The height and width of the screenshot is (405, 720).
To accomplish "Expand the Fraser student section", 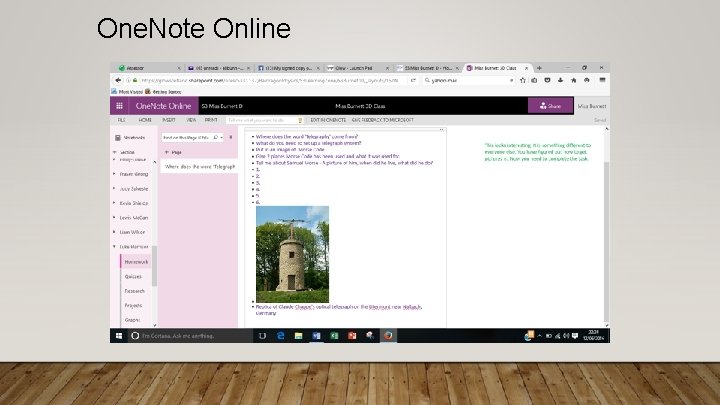I will (114, 174).
